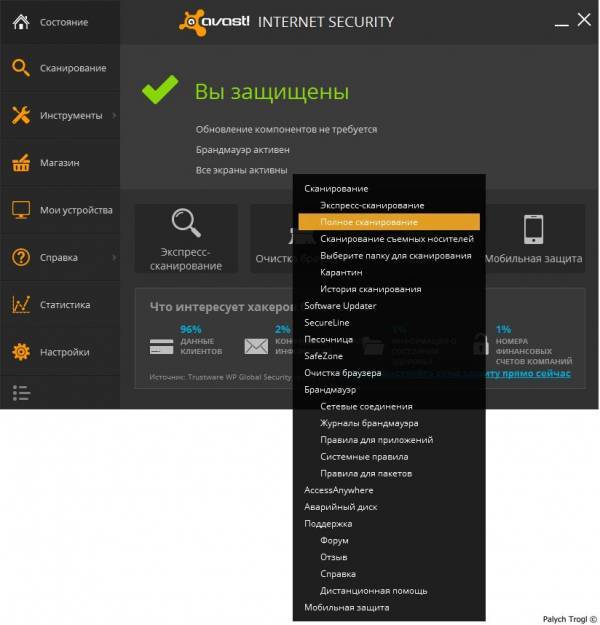This screenshot has height=625, width=600.
Task: Select Системные правила menu entry
Action: point(364,457)
